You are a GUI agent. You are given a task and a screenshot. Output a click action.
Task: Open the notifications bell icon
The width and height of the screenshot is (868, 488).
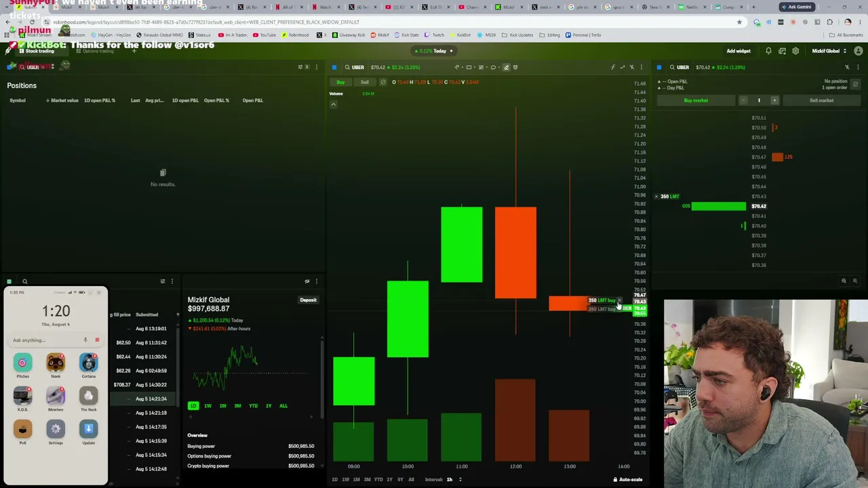[x=768, y=51]
